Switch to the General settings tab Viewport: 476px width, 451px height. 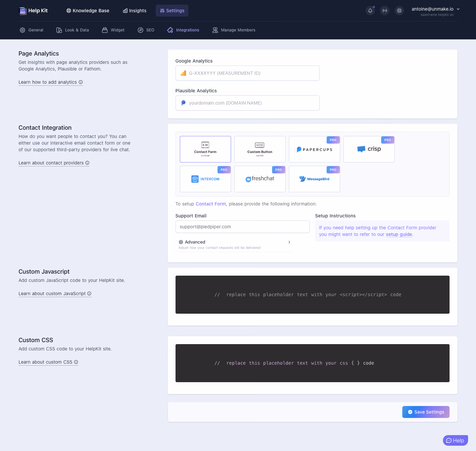click(31, 30)
